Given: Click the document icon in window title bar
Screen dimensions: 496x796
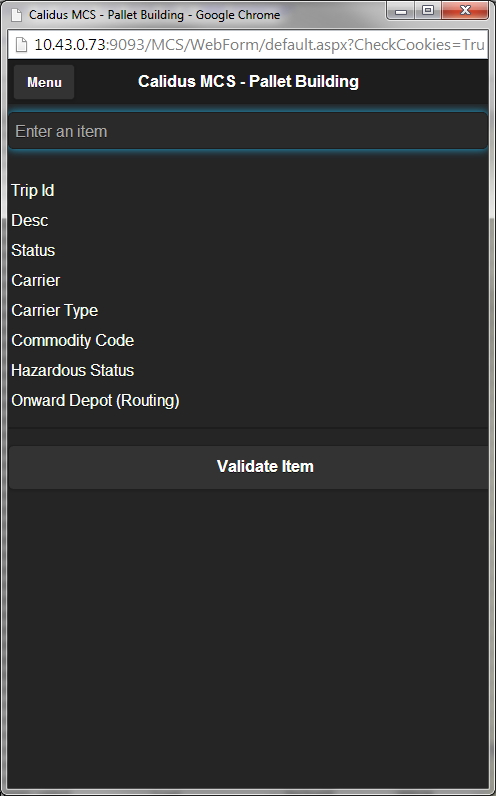Looking at the screenshot, I should 17,15.
